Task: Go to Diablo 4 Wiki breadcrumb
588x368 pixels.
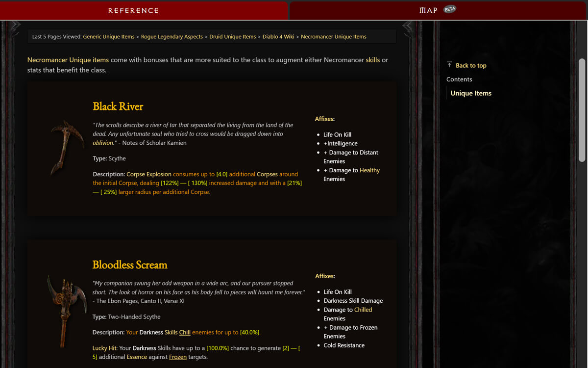Action: point(278,37)
